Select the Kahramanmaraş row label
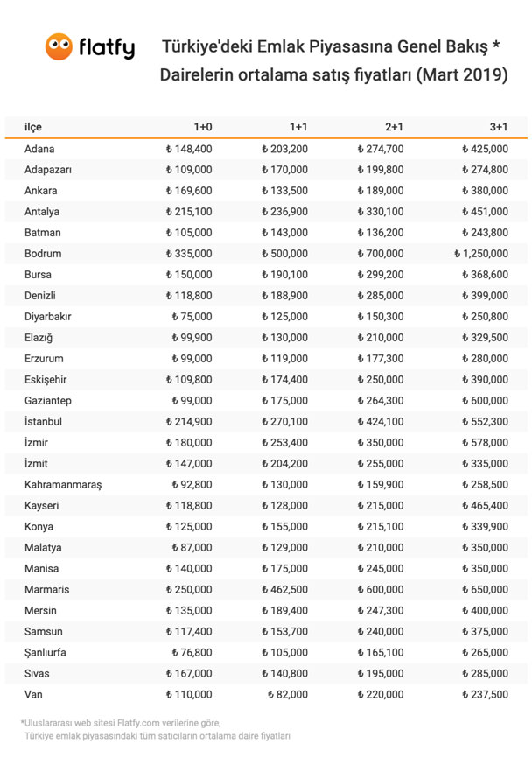This screenshot has height=758, width=532. coord(63,484)
